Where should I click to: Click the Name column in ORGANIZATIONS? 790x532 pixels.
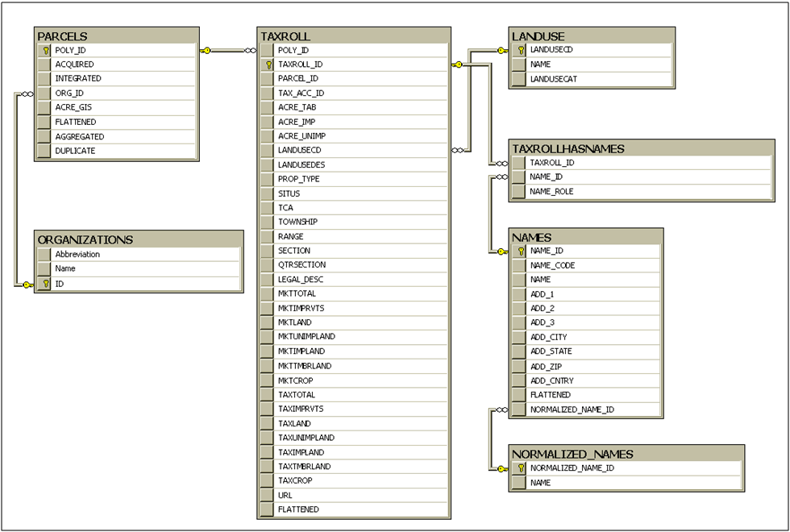coord(139,268)
